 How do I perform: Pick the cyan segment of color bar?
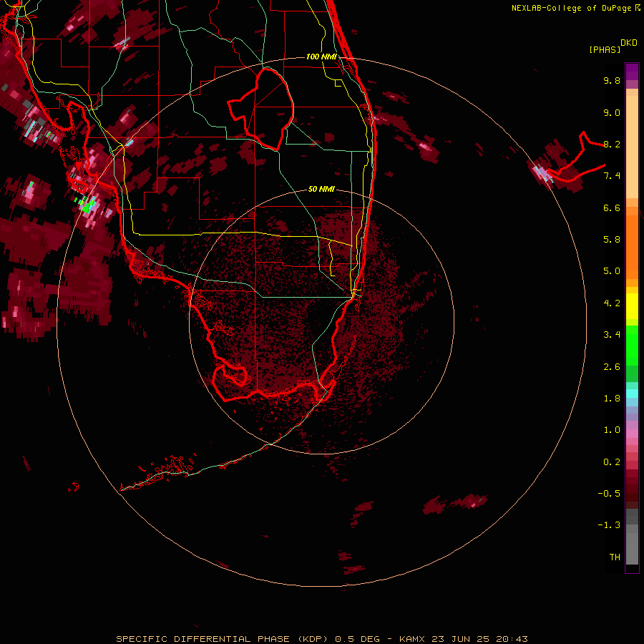632,394
